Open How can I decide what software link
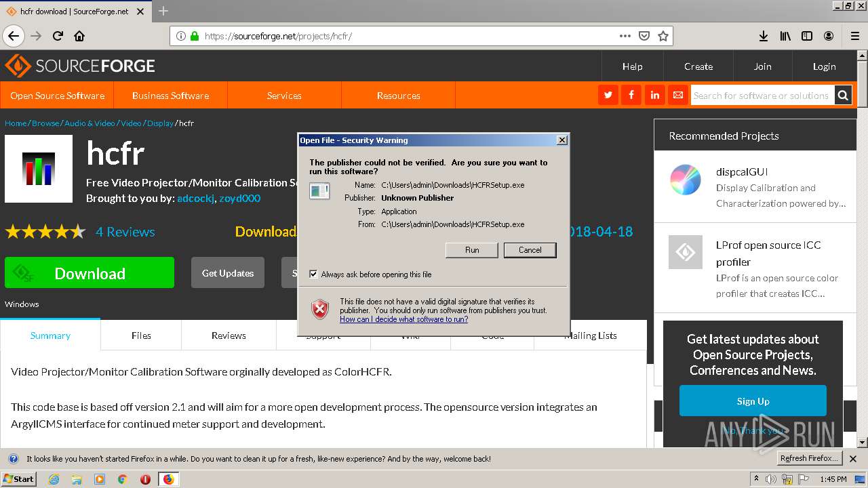The height and width of the screenshot is (488, 868). (403, 319)
